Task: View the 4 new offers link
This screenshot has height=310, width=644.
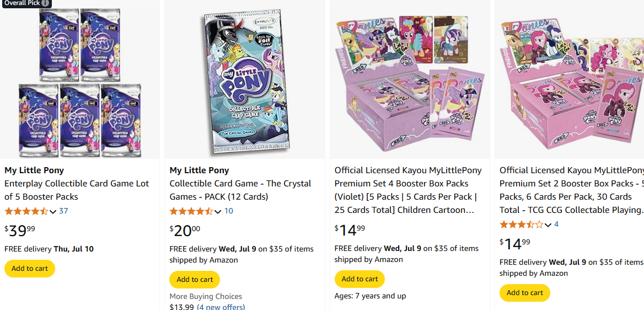Action: (x=221, y=307)
